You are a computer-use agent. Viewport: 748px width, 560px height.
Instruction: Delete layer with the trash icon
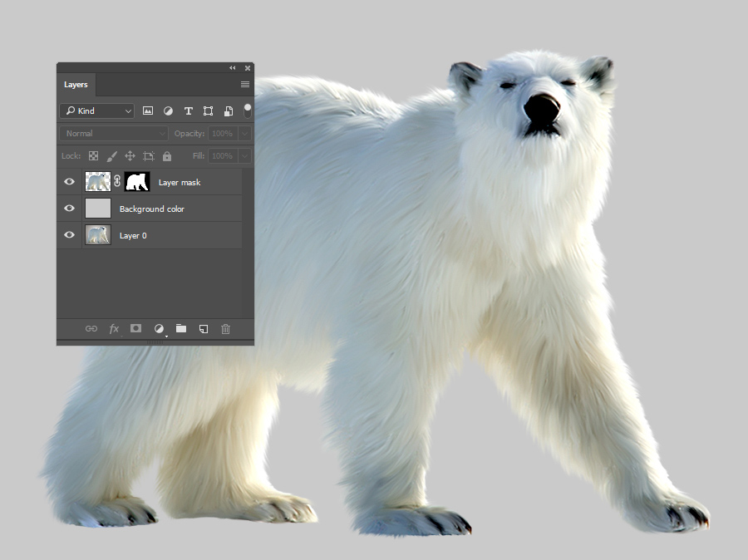coord(225,329)
